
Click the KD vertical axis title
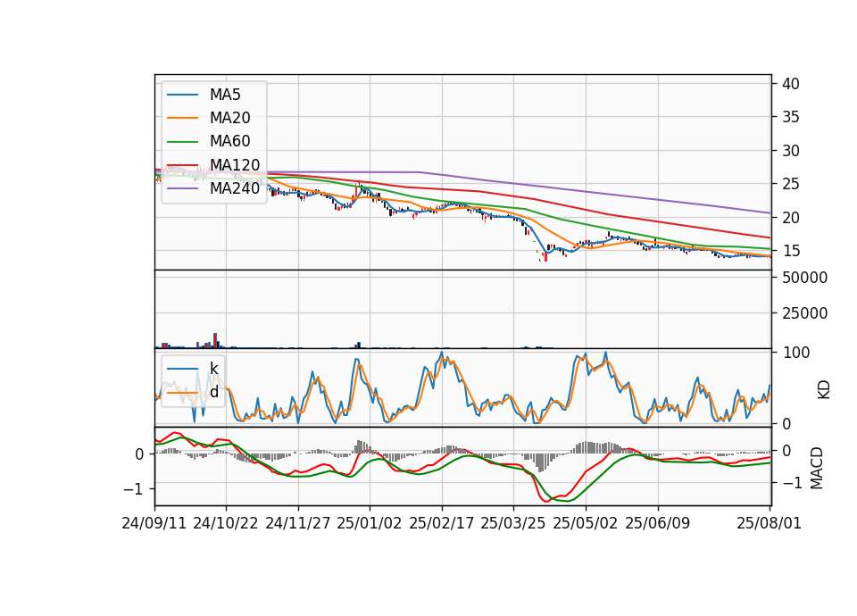pos(824,389)
